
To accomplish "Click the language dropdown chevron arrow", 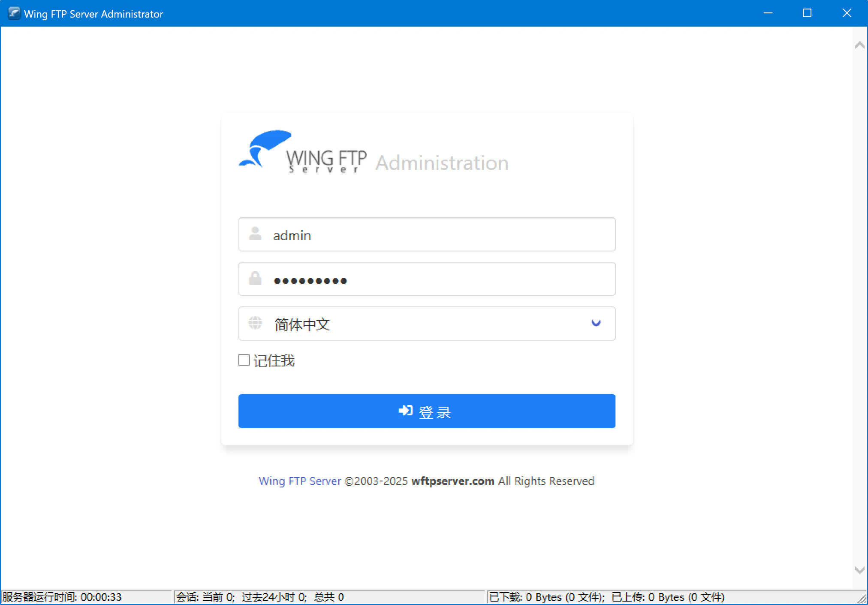I will (596, 323).
